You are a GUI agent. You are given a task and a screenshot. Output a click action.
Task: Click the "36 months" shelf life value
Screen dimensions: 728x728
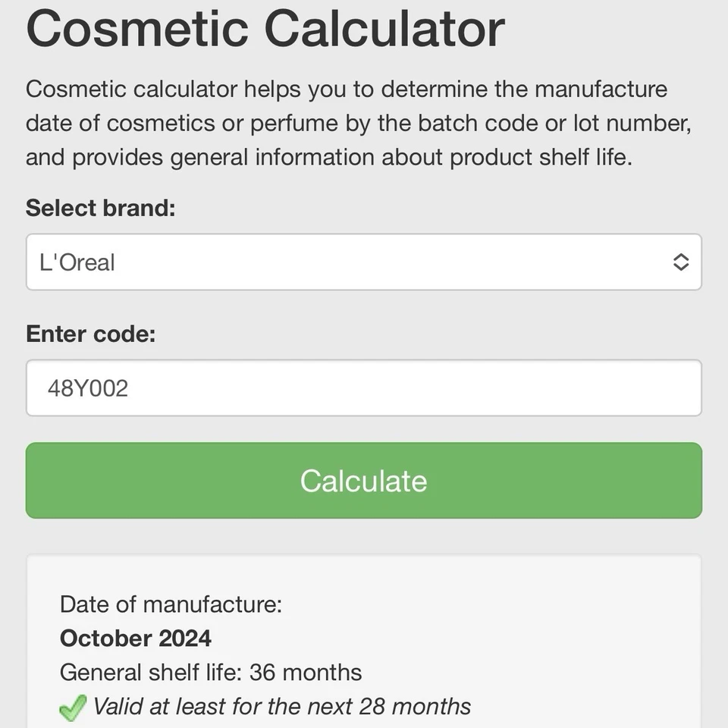pos(306,673)
